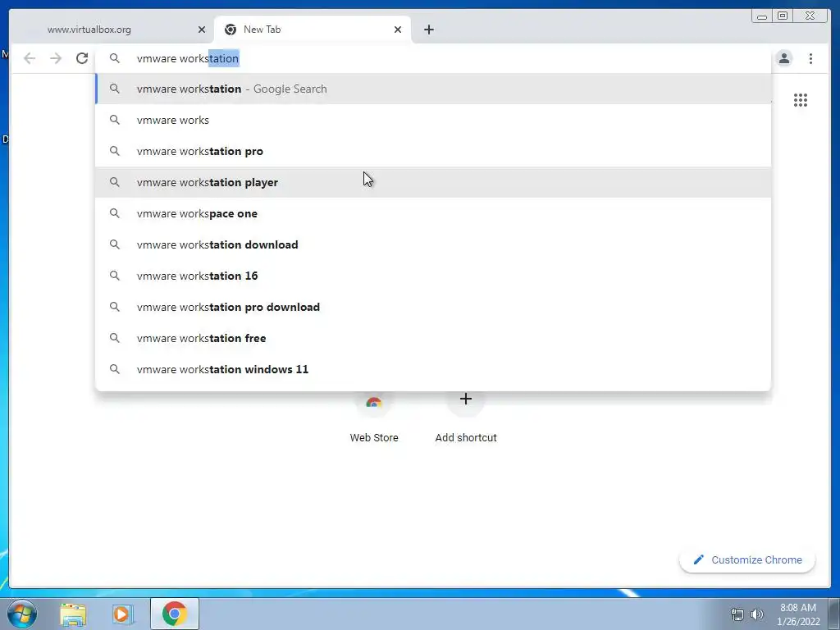Go back with the back arrow
Screen dimensions: 840x630
(30, 58)
